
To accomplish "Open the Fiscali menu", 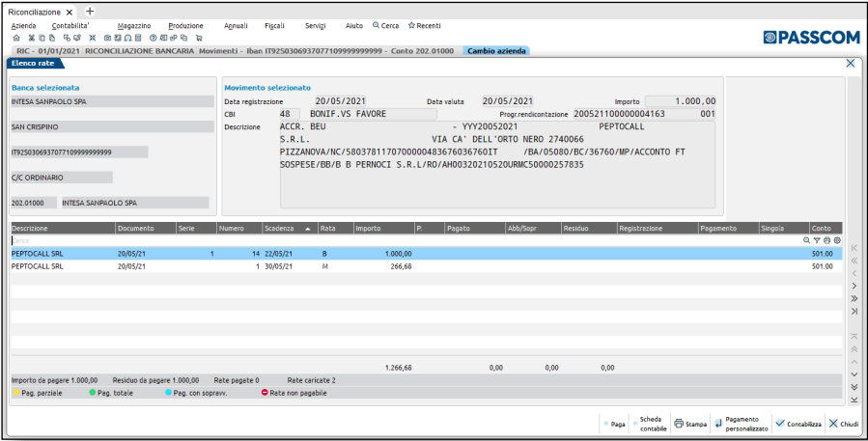I will click(x=274, y=26).
